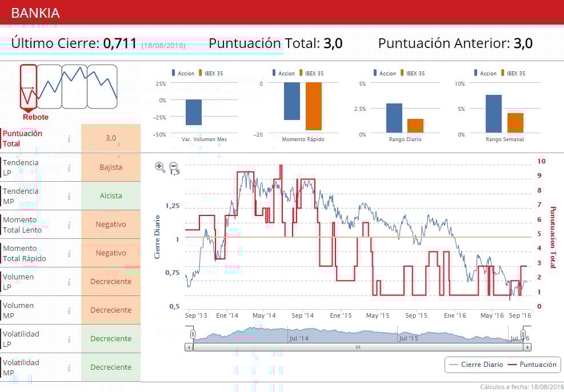564x392 pixels.
Task: Click the navigator scrollbar left arrow
Action: [189, 347]
